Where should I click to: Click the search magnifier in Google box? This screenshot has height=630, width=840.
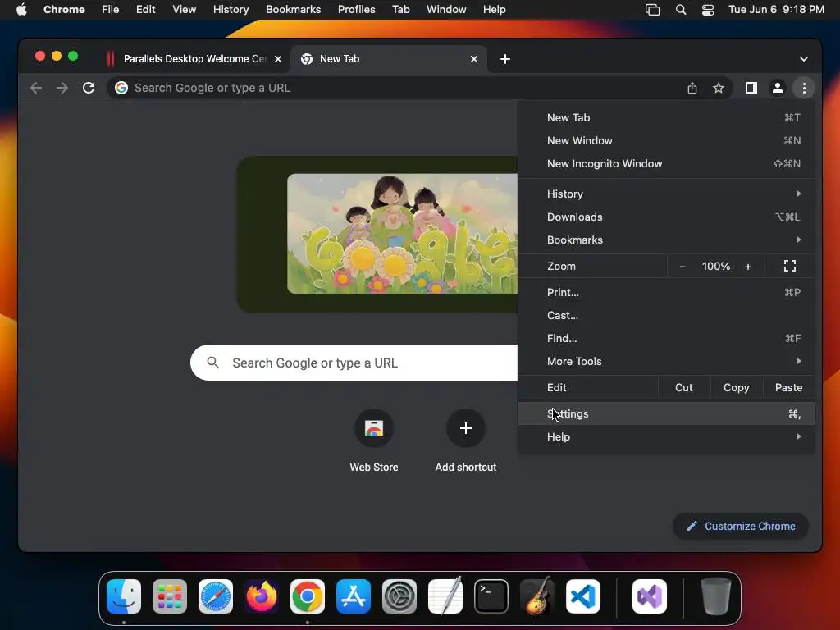coord(212,363)
